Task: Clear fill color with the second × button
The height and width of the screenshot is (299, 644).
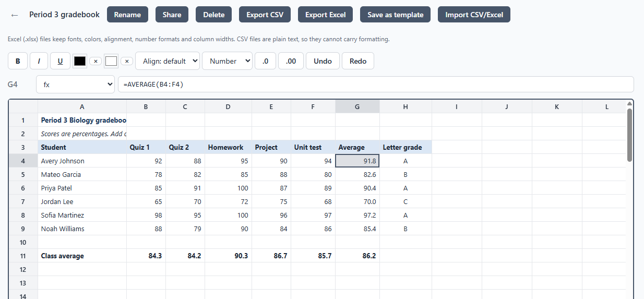Action: [127, 61]
